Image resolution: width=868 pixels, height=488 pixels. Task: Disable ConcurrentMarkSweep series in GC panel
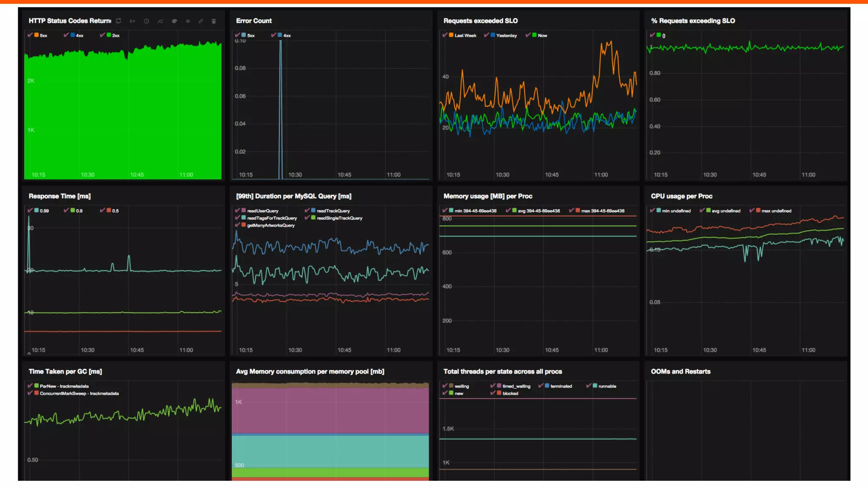point(30,393)
